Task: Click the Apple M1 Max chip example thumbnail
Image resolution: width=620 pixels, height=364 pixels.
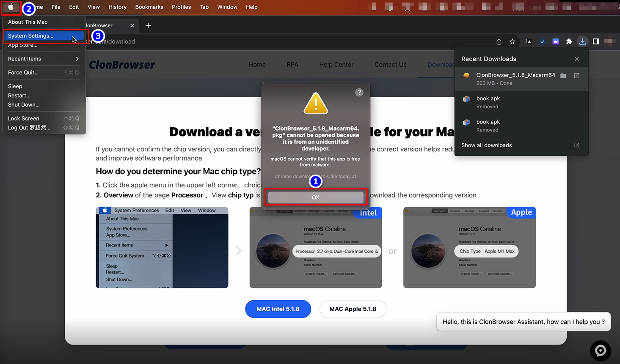Action: (469, 248)
